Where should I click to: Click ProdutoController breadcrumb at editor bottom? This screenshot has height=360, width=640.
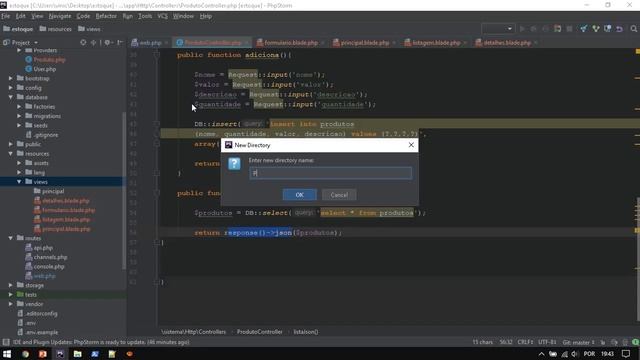click(x=260, y=332)
